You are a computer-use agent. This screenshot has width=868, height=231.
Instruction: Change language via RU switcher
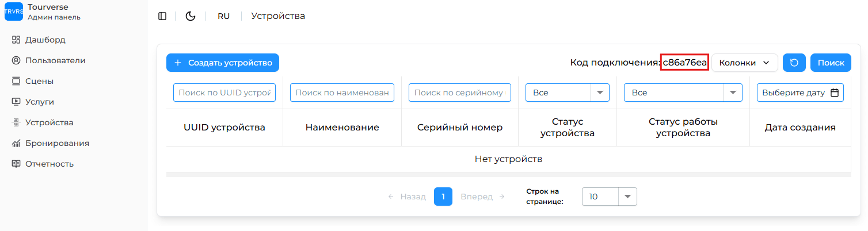click(223, 16)
